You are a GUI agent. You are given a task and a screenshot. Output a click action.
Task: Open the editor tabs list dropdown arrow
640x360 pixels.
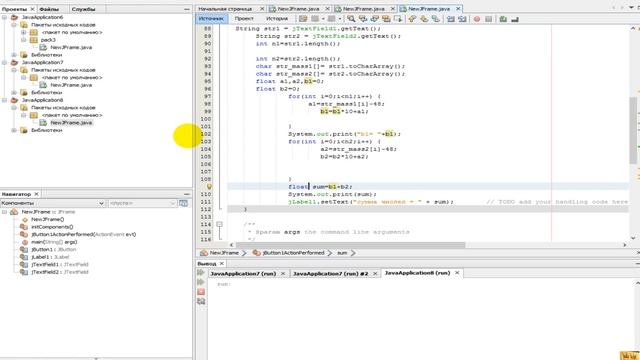(x=631, y=8)
